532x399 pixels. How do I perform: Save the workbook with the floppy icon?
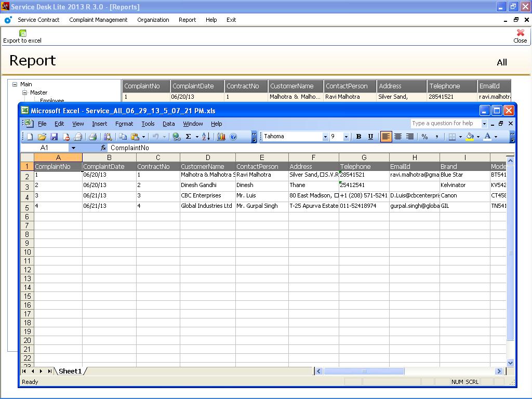(54, 137)
